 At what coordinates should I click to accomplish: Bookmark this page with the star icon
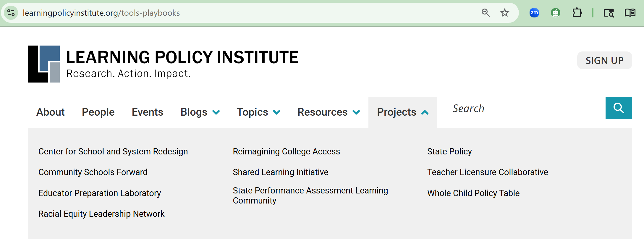click(x=504, y=13)
